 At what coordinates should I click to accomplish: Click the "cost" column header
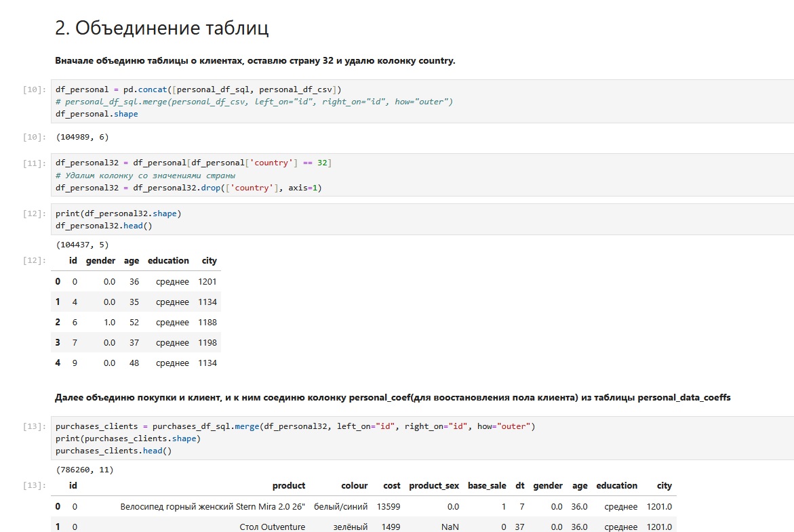[x=391, y=485]
